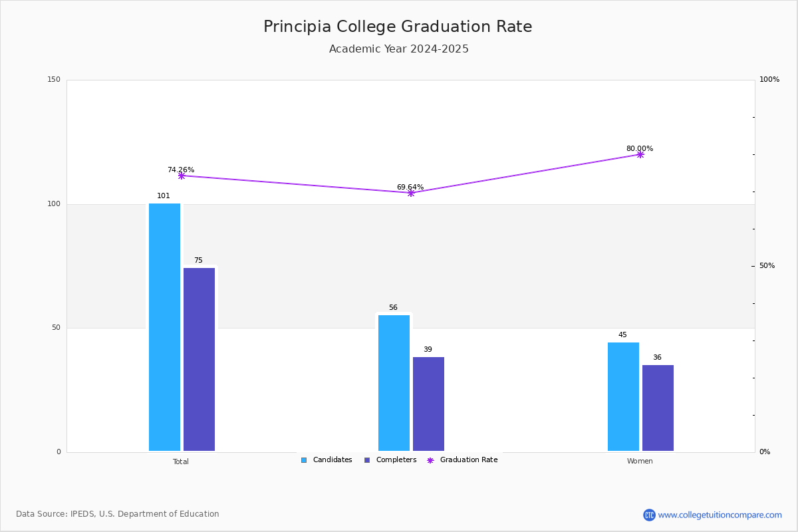The width and height of the screenshot is (798, 532).
Task: Open the www.collegetuitioncompare.com link
Action: coord(720,515)
